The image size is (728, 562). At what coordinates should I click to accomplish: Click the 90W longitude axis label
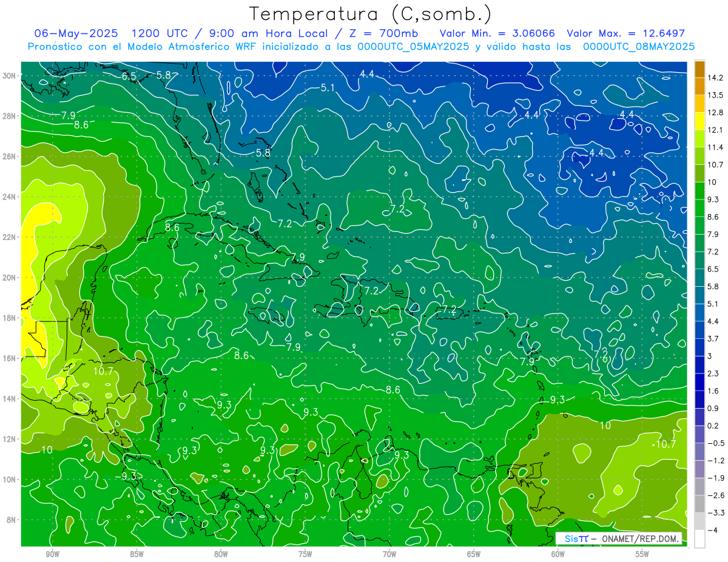click(52, 555)
